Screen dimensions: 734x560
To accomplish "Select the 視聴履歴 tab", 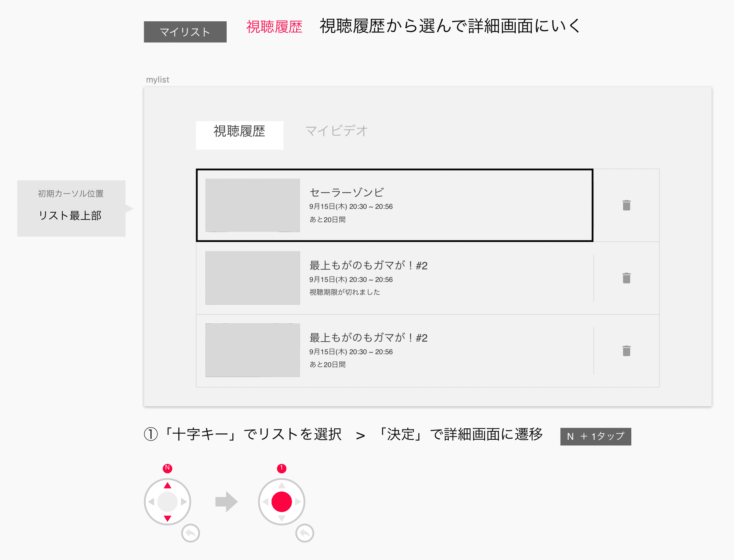I will click(x=239, y=131).
